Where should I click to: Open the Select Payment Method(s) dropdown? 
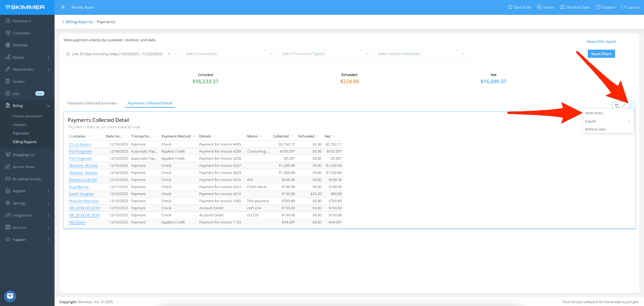coord(421,54)
